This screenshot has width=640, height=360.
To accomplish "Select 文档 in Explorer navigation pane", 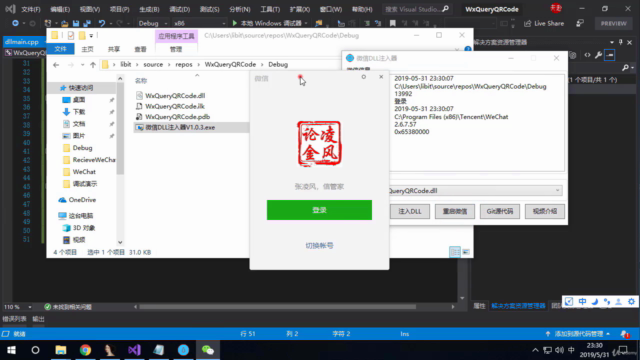I will [79, 124].
